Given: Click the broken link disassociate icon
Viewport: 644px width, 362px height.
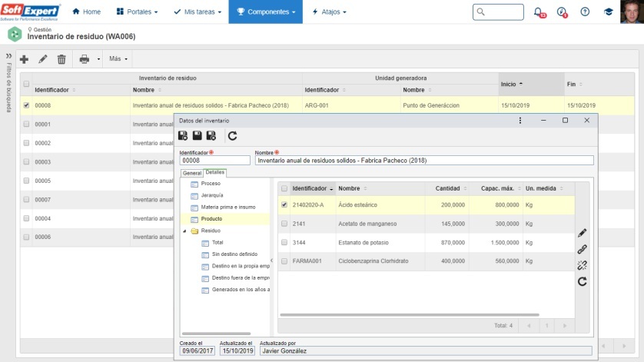Looking at the screenshot, I should coord(582,265).
